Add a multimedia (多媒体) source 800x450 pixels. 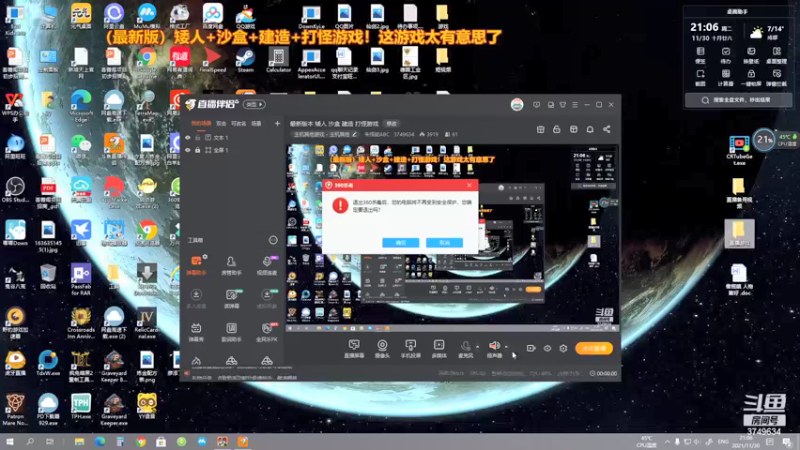(x=439, y=348)
